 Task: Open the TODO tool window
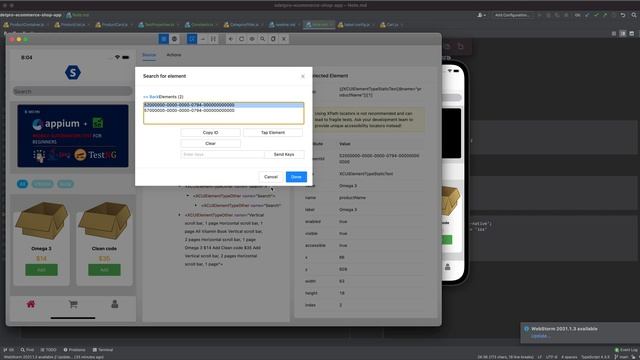pyautogui.click(x=49, y=350)
